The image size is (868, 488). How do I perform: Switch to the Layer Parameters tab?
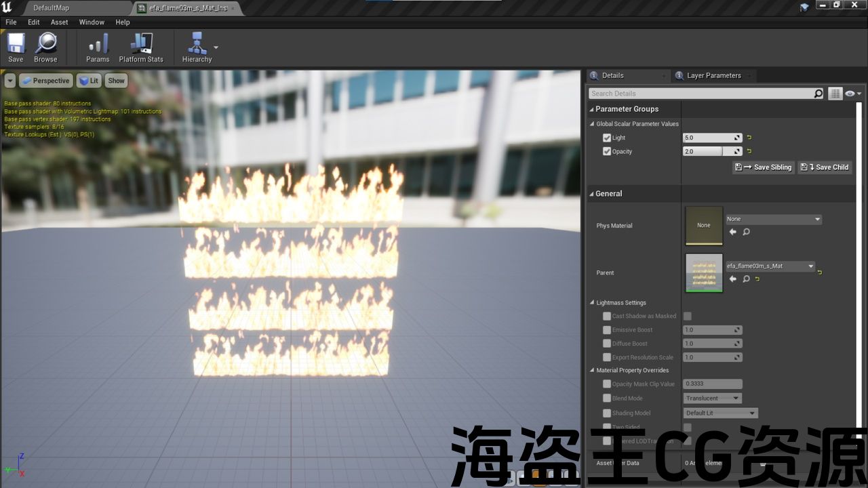click(x=713, y=75)
